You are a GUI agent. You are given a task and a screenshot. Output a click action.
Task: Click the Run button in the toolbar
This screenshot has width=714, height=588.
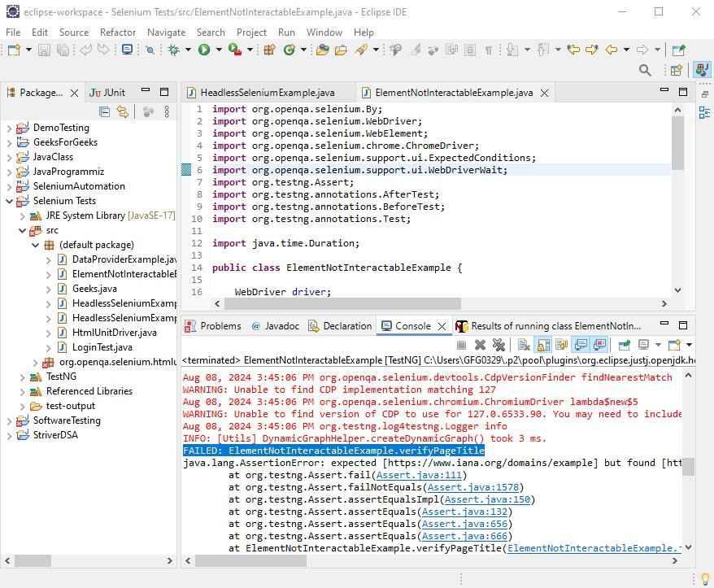coord(204,50)
